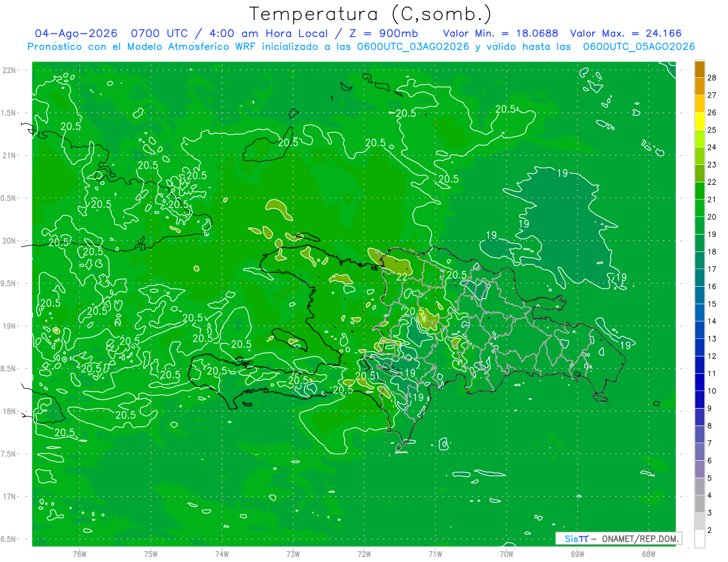
Task: Click the green swatch between 20 and 21
Action: (x=699, y=209)
